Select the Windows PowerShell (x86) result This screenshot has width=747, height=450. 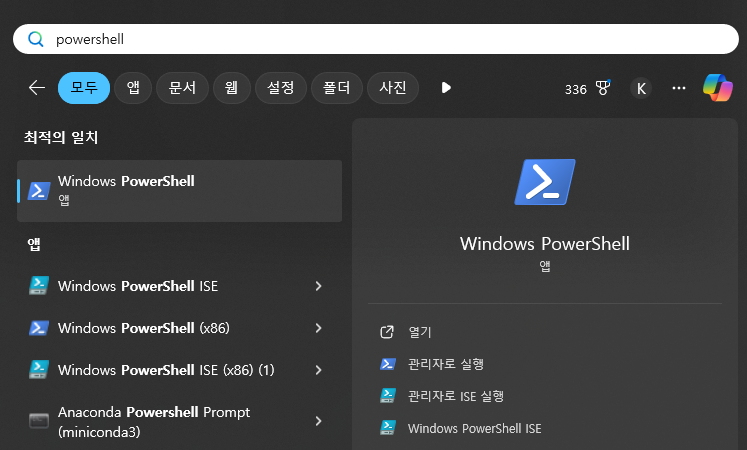180,328
